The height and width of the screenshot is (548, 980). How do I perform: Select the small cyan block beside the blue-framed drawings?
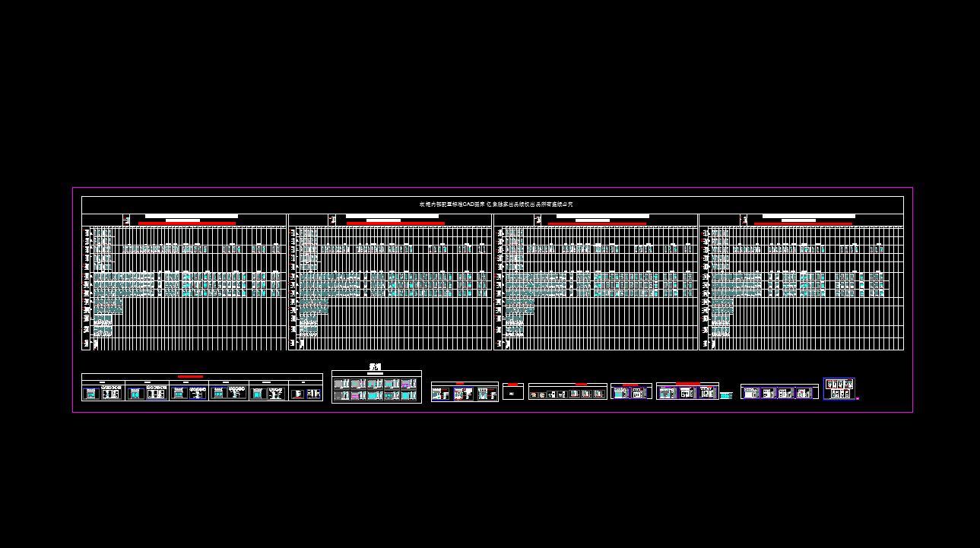coord(726,395)
